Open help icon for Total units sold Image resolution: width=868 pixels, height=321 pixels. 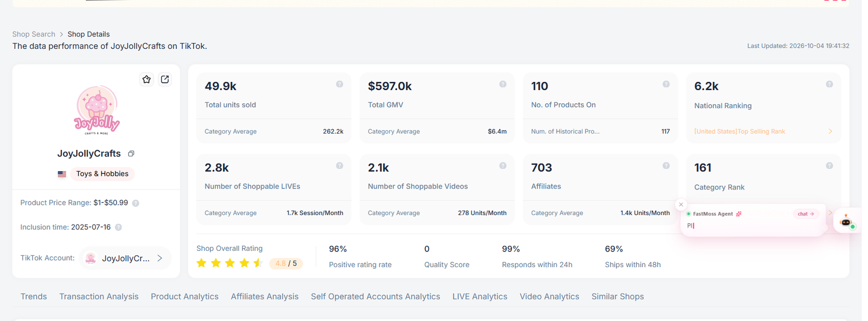pyautogui.click(x=340, y=84)
